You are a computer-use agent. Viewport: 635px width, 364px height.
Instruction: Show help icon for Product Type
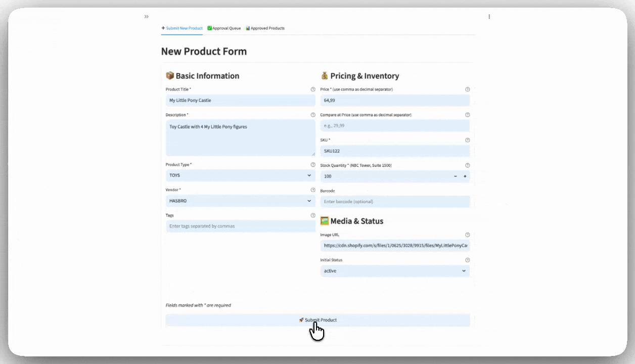point(313,165)
